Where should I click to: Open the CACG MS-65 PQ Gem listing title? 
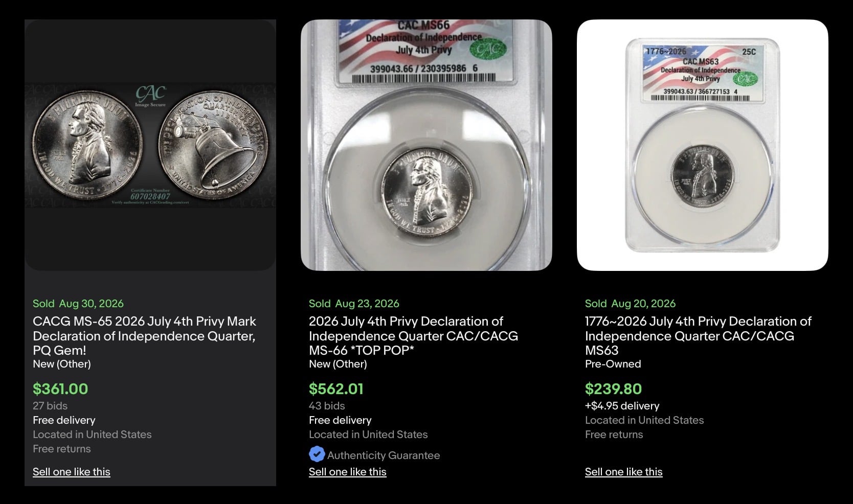point(145,336)
